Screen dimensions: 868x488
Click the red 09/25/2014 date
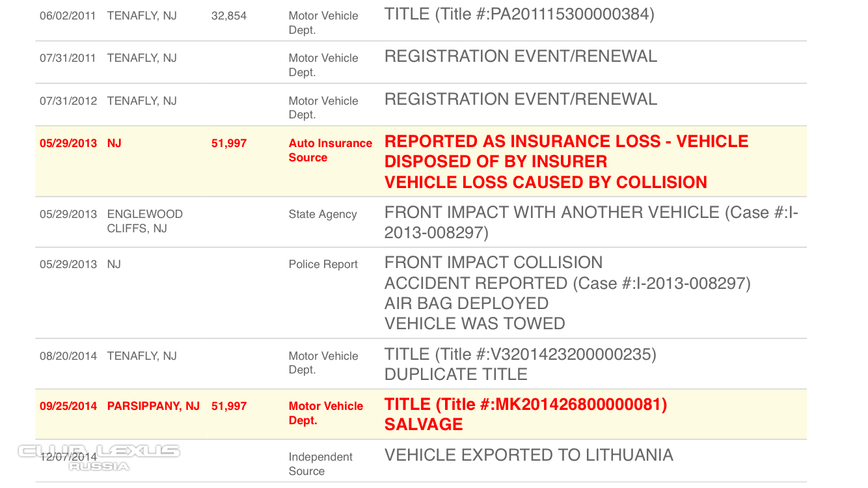pyautogui.click(x=68, y=406)
